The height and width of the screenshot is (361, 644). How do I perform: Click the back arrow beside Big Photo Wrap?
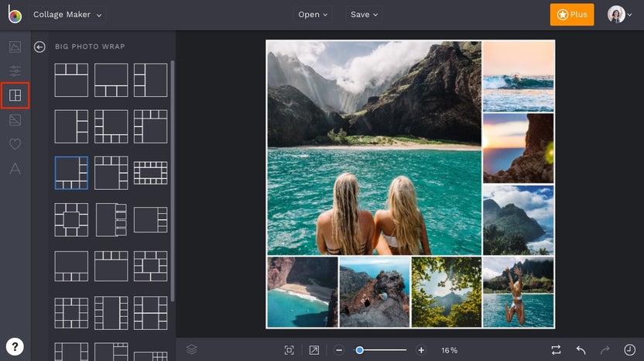click(x=39, y=47)
